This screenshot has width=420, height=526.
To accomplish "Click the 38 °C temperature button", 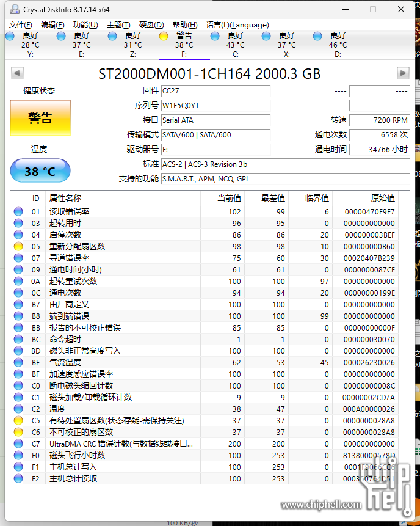I will 40,171.
